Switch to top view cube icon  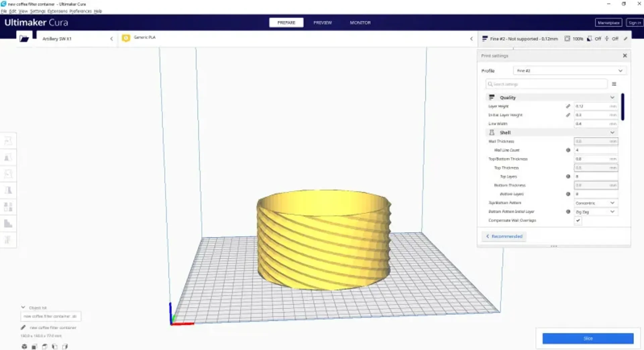coord(44,346)
